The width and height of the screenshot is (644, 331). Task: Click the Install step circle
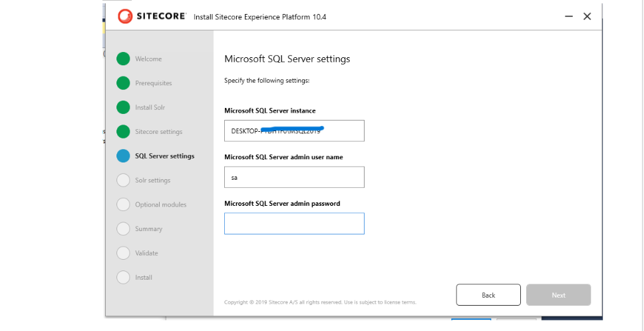[x=123, y=277]
